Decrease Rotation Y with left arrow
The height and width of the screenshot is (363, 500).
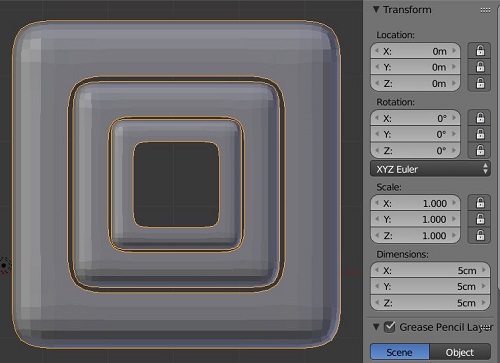(x=377, y=134)
